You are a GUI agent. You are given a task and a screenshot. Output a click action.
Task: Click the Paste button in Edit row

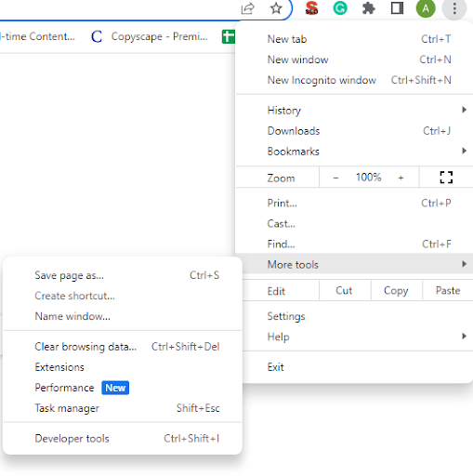pyautogui.click(x=448, y=291)
